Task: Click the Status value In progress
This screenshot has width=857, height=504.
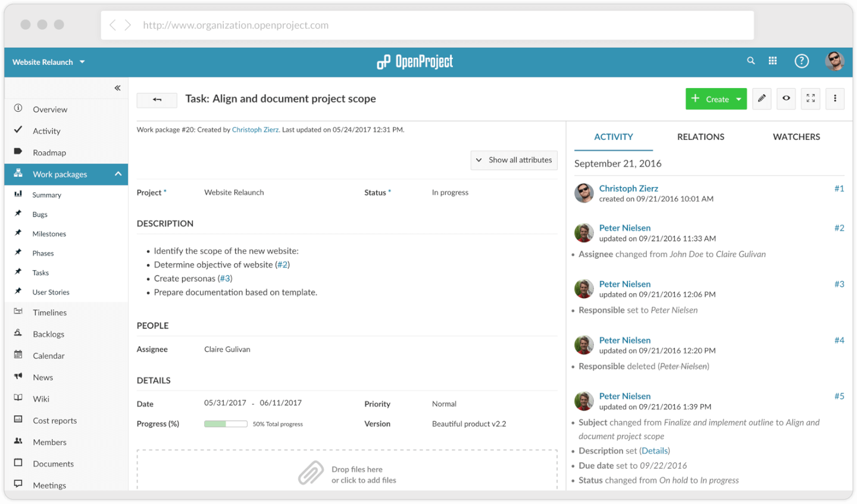Action: point(450,192)
